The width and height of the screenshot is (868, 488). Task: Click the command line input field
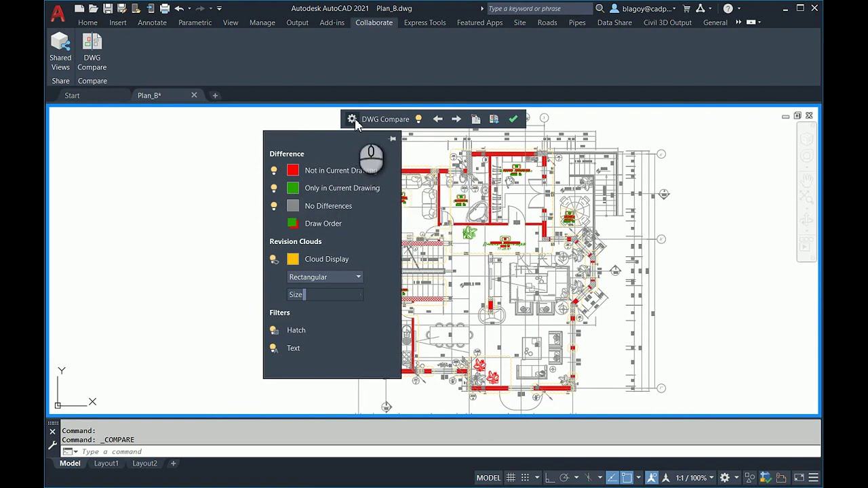(441, 451)
